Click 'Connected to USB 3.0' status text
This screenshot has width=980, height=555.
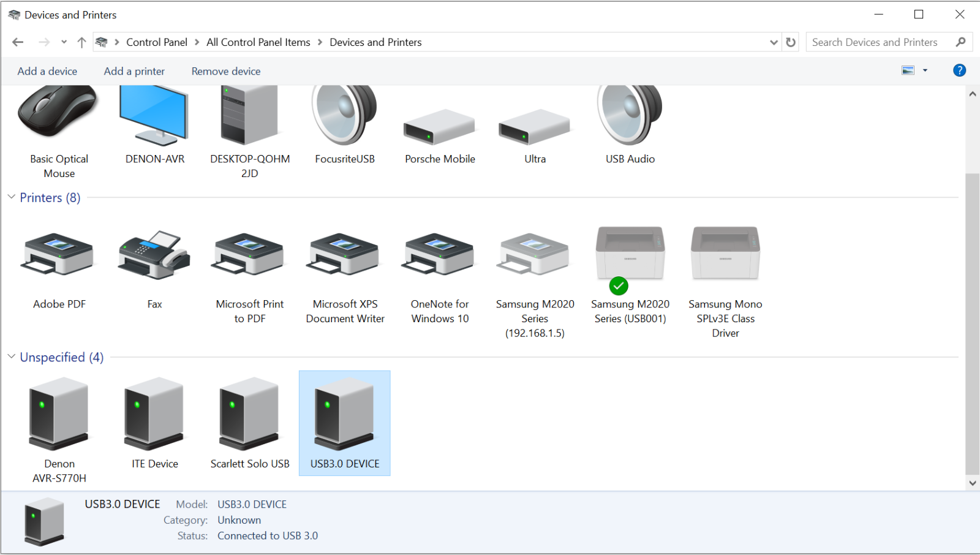268,535
